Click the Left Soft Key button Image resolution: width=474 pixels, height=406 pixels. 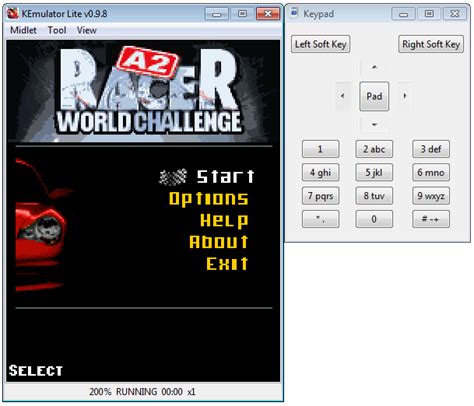pos(320,44)
